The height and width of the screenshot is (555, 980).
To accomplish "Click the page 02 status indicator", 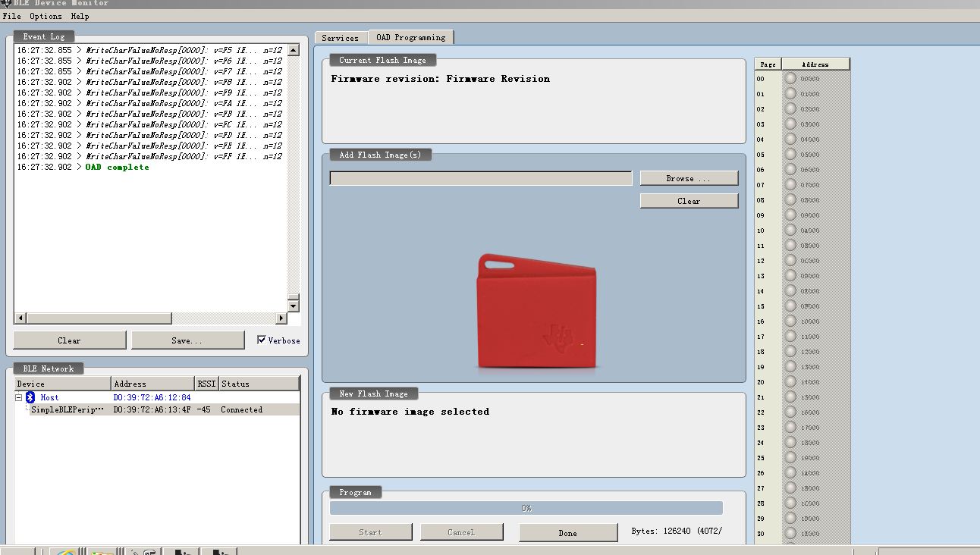I will [790, 108].
